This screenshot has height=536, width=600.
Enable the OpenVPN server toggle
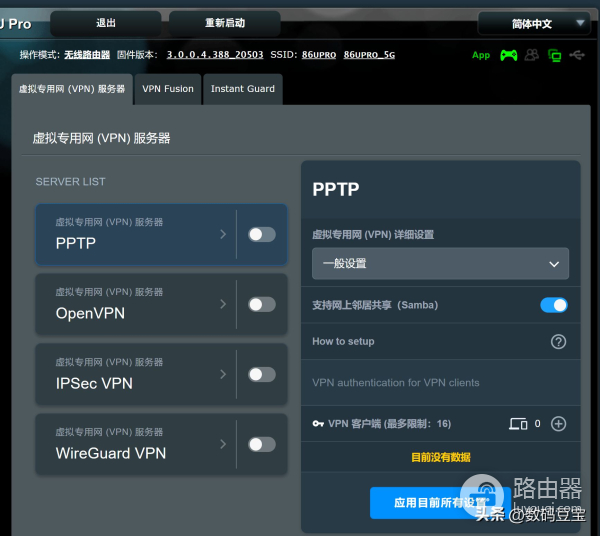(262, 305)
